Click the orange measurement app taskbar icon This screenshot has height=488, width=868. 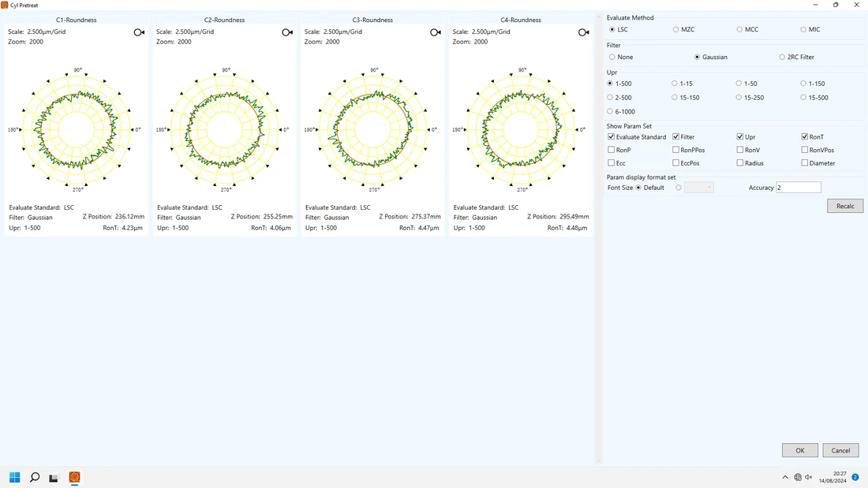tap(74, 477)
